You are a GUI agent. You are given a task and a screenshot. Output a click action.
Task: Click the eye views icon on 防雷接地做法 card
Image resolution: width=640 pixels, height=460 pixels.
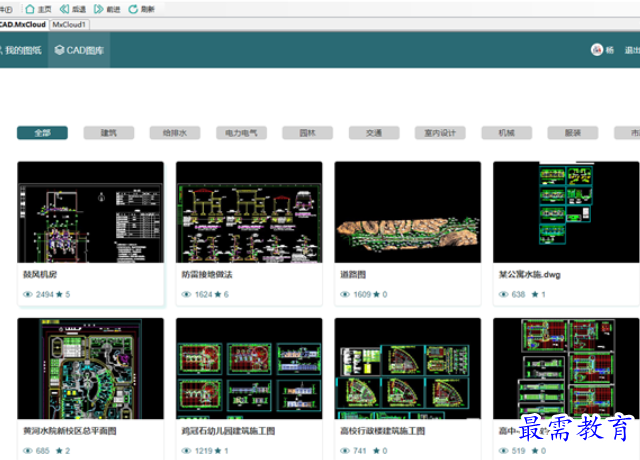coord(187,294)
